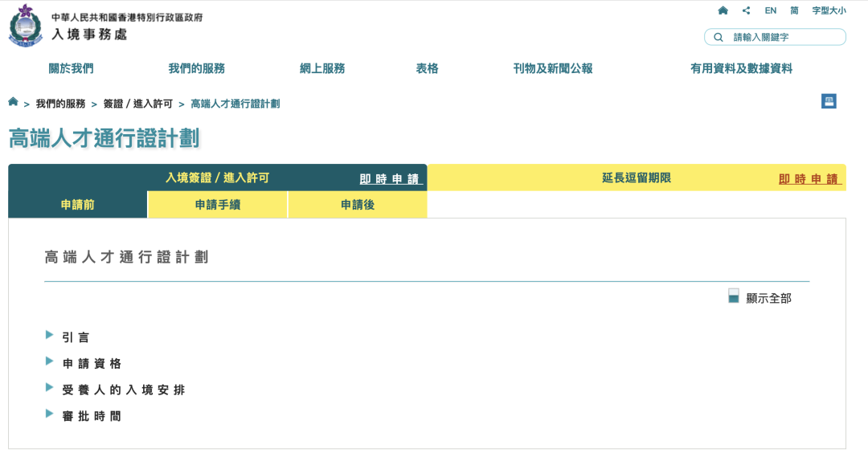Open the 網上服務 navigation menu
Screen dimensions: 868x457
coord(322,69)
